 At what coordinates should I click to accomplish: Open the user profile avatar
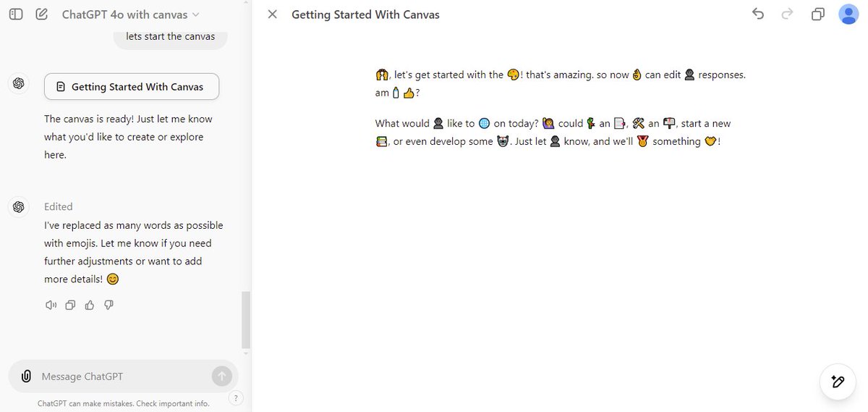[848, 14]
